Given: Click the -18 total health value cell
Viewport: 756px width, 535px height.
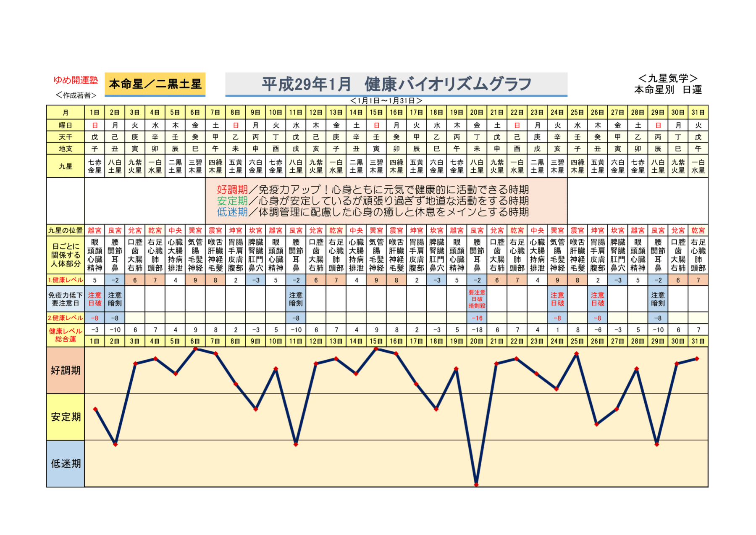Looking at the screenshot, I should click(477, 330).
